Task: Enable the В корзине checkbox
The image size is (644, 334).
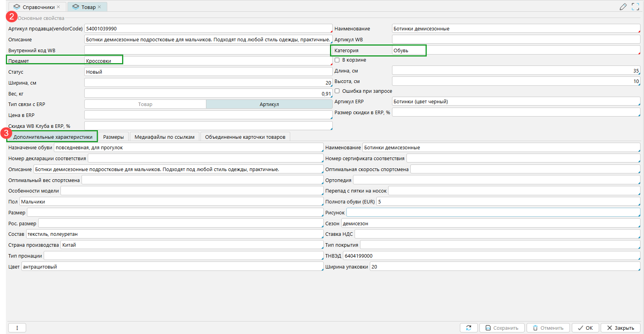Action: (x=337, y=60)
